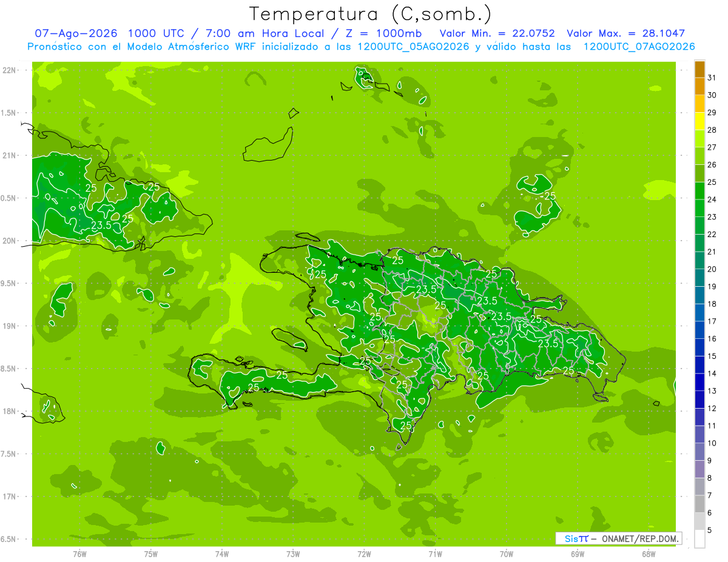728x562 pixels.
Task: Click the '1200UTC_07AGO2026' valid-until time
Action: click(639, 46)
